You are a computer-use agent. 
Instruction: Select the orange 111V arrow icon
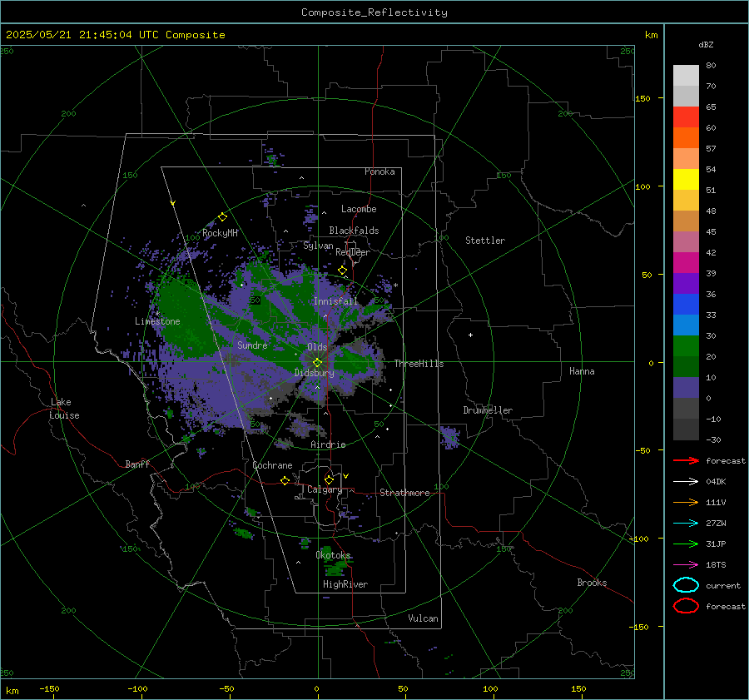click(x=686, y=502)
